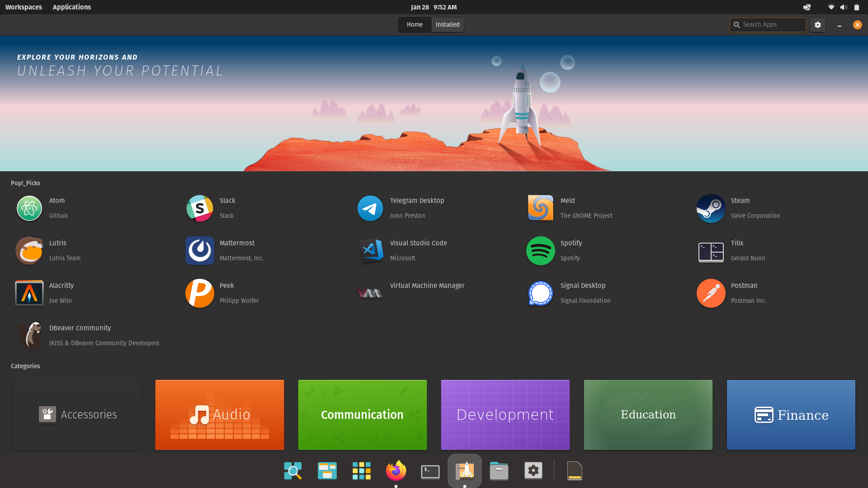Click the "Github" developer text
This screenshot has height=488, width=868.
[x=58, y=216]
